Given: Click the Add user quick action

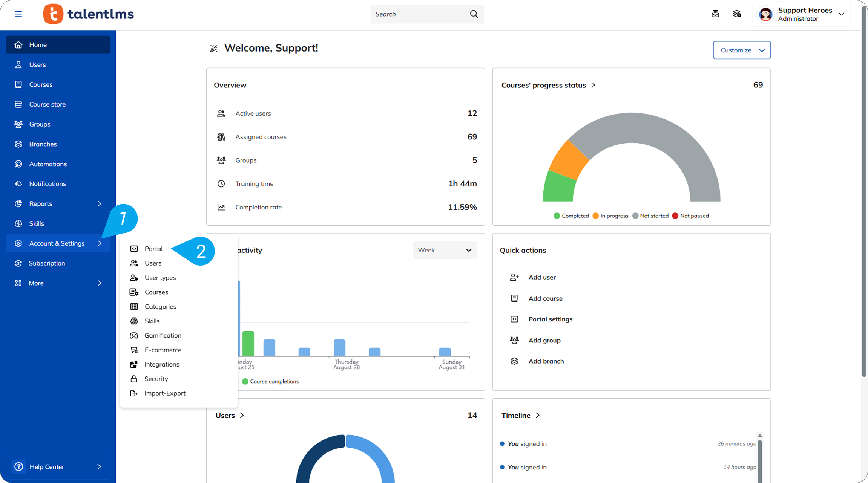Looking at the screenshot, I should pos(542,277).
